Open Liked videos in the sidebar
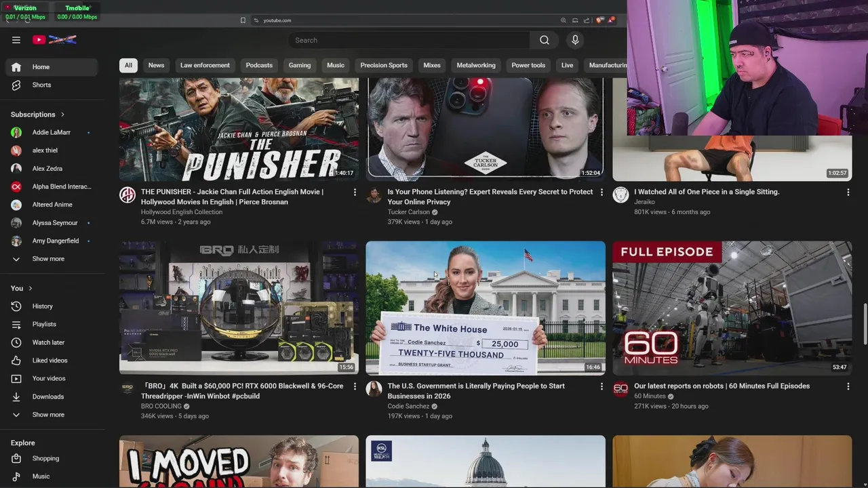The image size is (868, 488). [x=53, y=361]
